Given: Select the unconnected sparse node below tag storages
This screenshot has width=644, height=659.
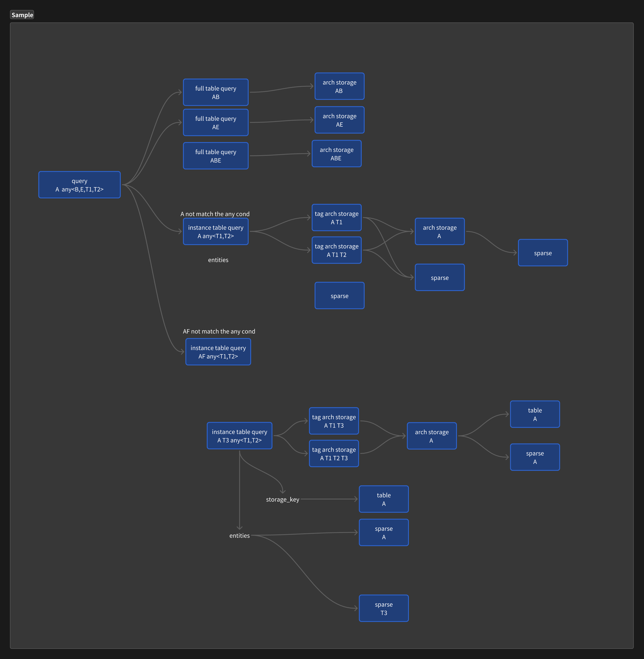Looking at the screenshot, I should pos(339,296).
